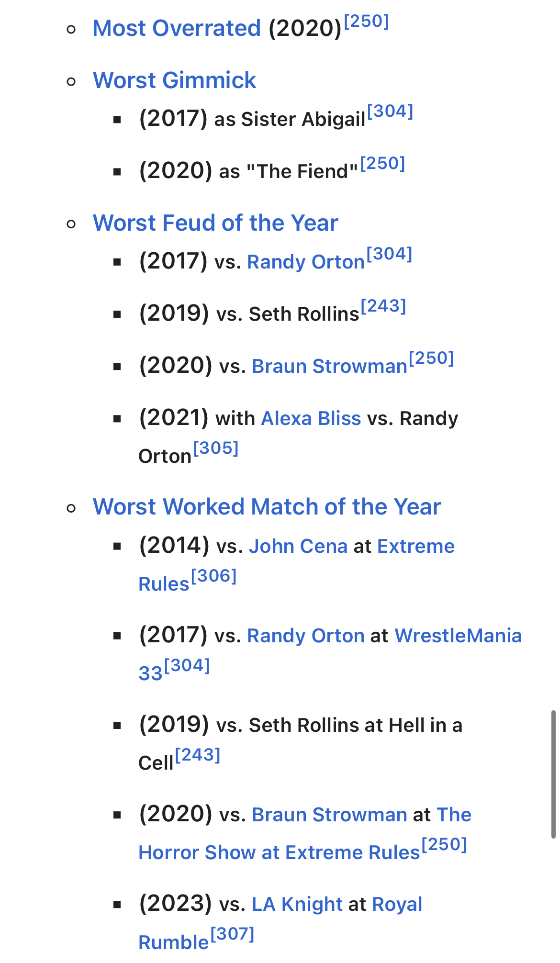The height and width of the screenshot is (963, 560).
Task: Open citation 243 after Hell in a Cell
Action: [198, 755]
